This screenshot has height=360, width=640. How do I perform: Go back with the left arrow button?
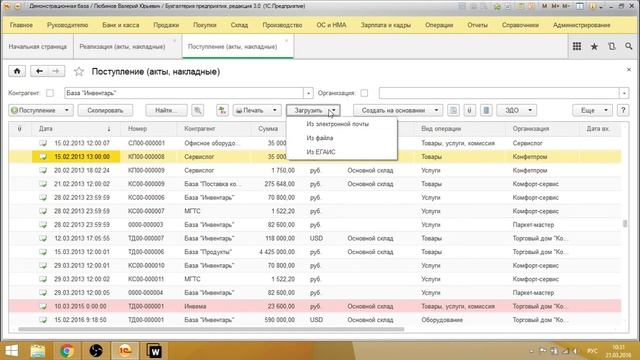pos(39,71)
